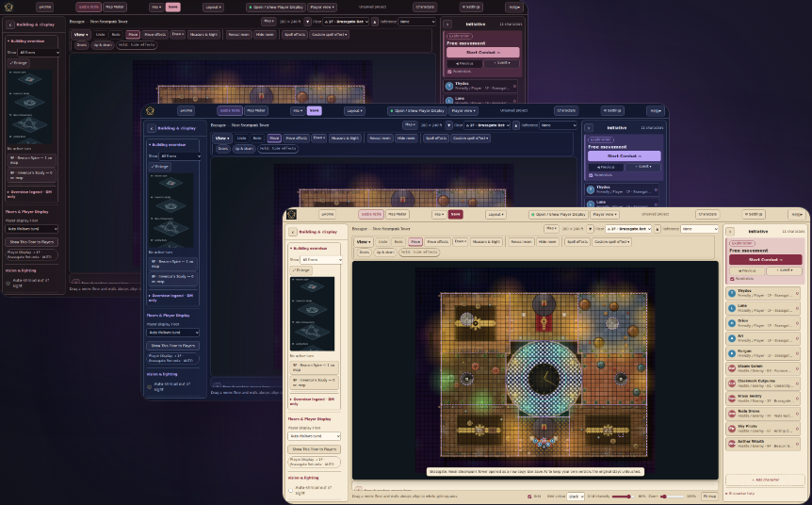The width and height of the screenshot is (812, 505).
Task: Collapse the Building & display sidebar in back window
Action: (x=9, y=24)
